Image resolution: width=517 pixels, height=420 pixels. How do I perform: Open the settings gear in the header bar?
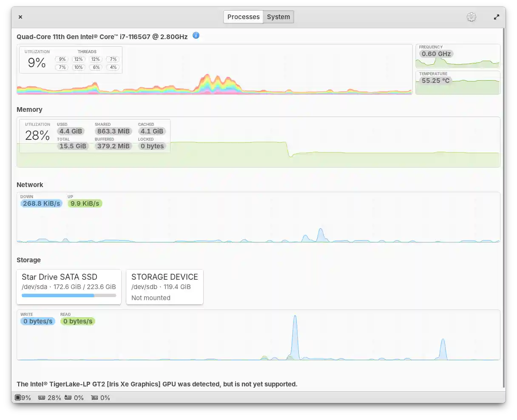coord(471,17)
